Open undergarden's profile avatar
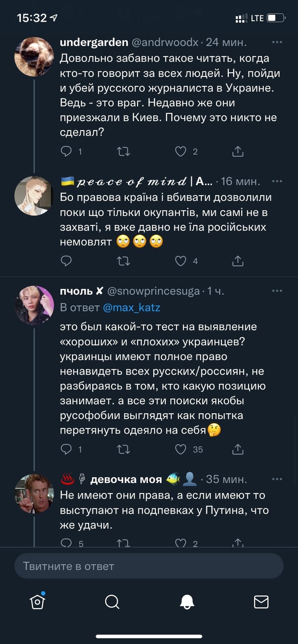Screen dimensions: 298x644 click(34, 57)
